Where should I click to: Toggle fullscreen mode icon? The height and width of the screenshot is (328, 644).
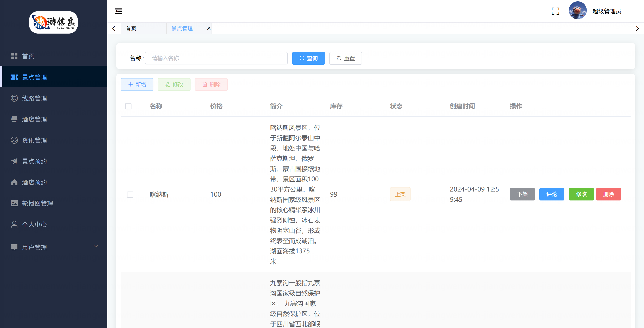[x=555, y=11]
